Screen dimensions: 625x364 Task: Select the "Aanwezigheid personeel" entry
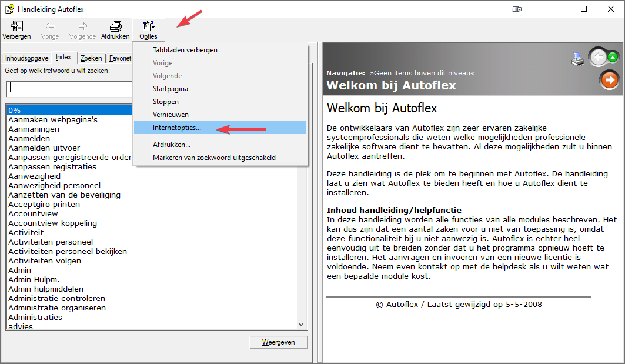pyautogui.click(x=55, y=185)
